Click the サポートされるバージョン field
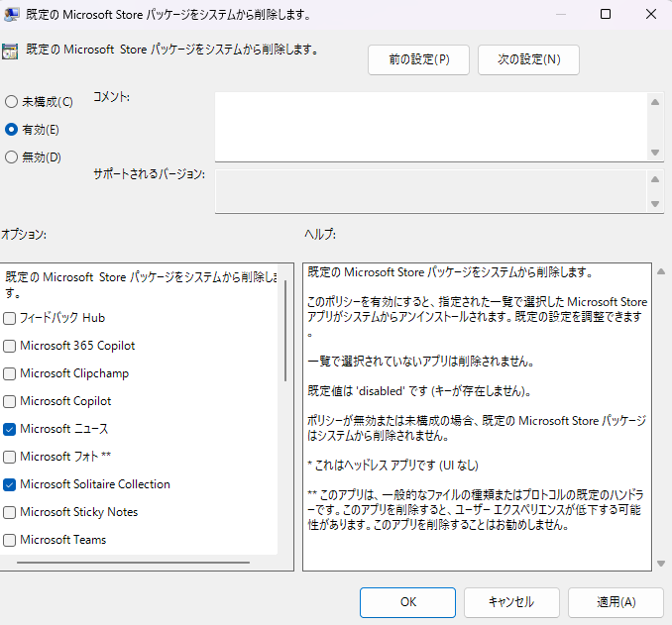 pos(431,191)
